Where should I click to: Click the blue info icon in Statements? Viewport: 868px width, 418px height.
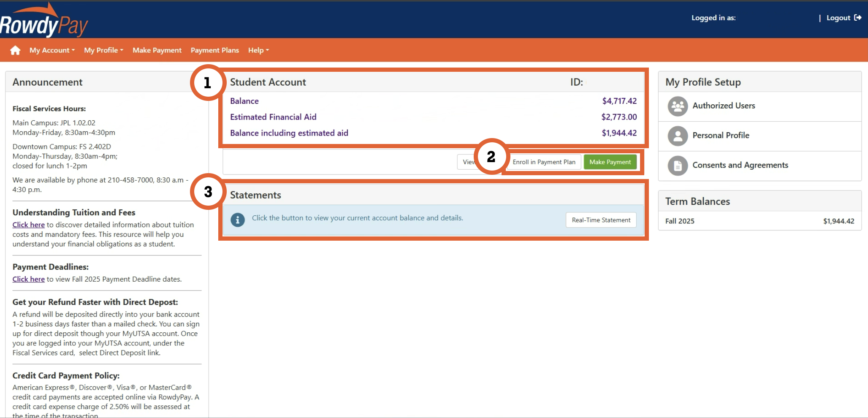[238, 220]
